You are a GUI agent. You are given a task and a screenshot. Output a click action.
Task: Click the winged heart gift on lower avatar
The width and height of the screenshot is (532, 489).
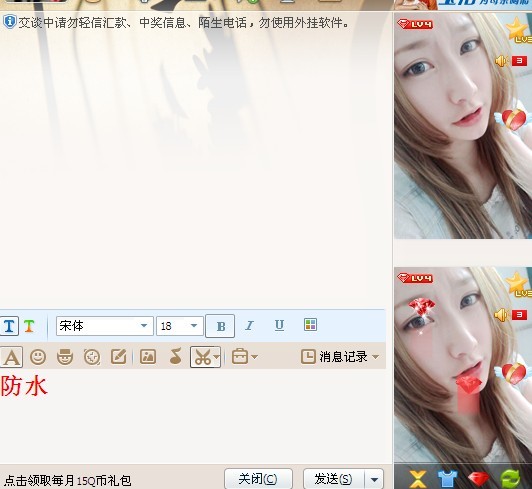point(513,373)
